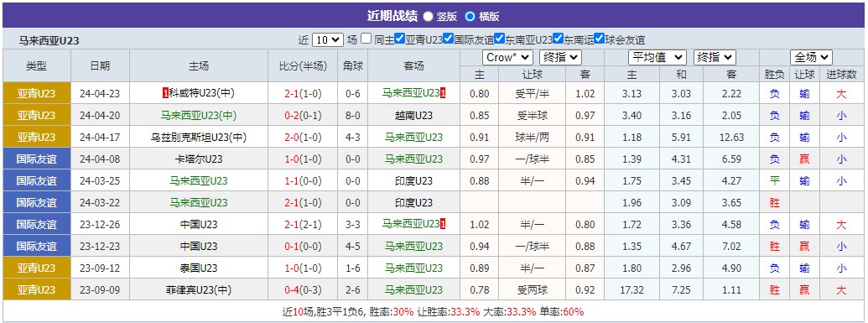This screenshot has height=323, width=868.
Task: Open the 终指 dropdown next to Crow*
Action: 560,57
